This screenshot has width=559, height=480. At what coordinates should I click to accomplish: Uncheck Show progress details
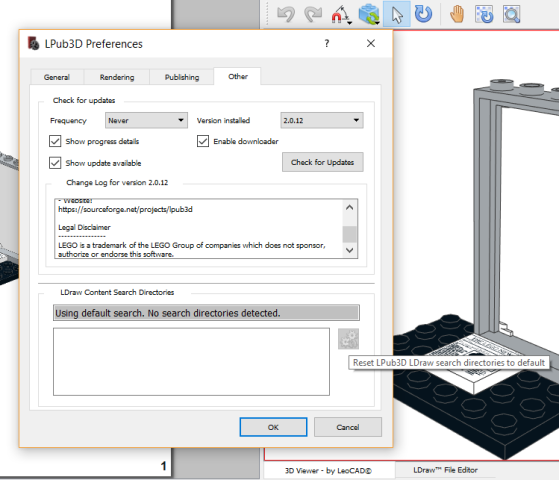click(55, 141)
